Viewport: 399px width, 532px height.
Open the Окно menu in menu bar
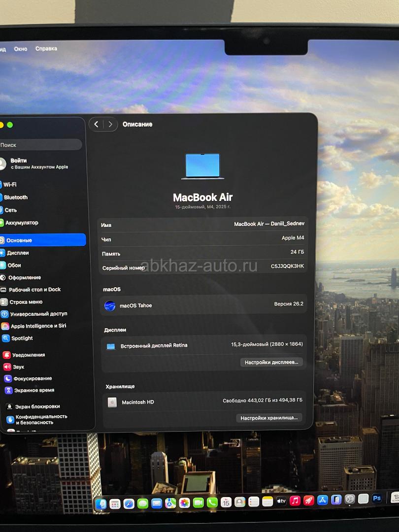[21, 49]
